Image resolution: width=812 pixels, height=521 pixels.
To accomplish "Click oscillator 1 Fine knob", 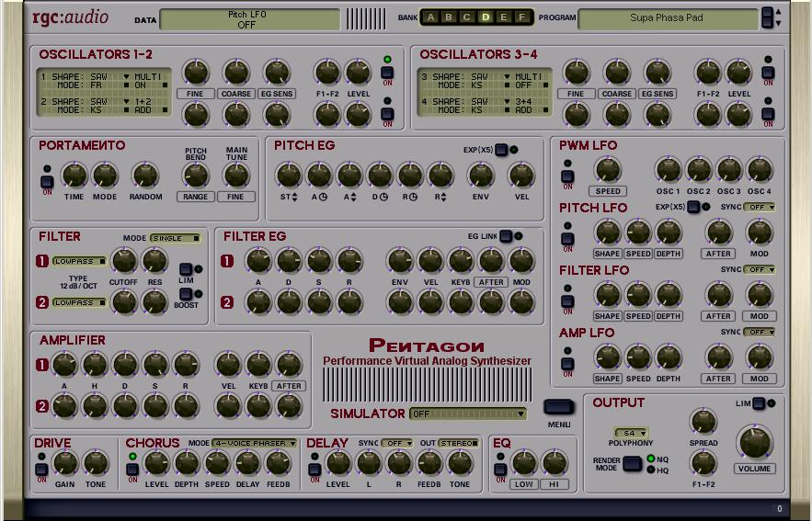I will (196, 73).
